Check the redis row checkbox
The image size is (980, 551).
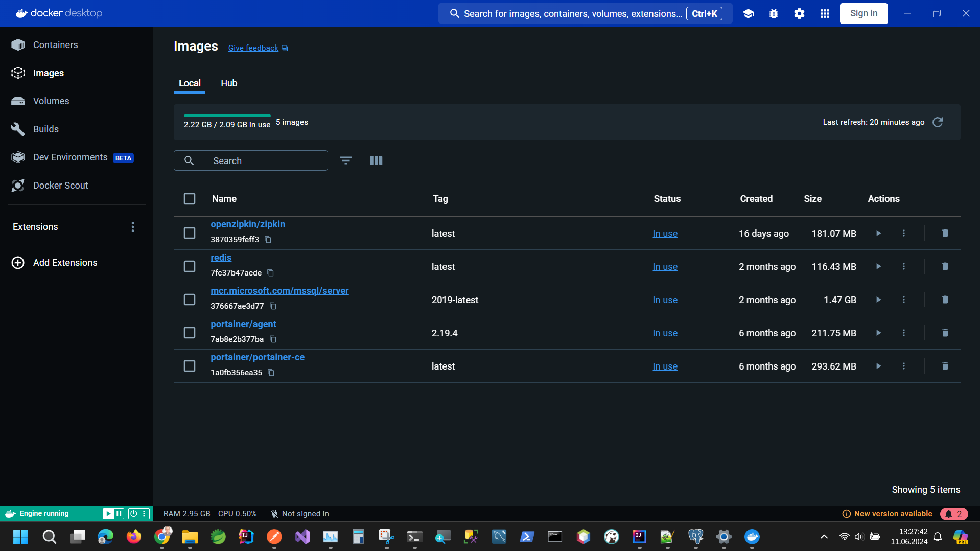tap(190, 266)
